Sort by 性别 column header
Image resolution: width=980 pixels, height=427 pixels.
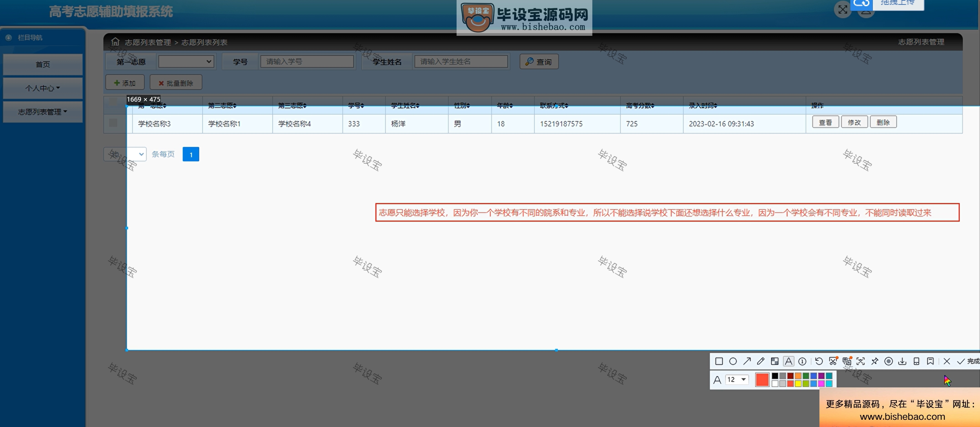pos(462,105)
